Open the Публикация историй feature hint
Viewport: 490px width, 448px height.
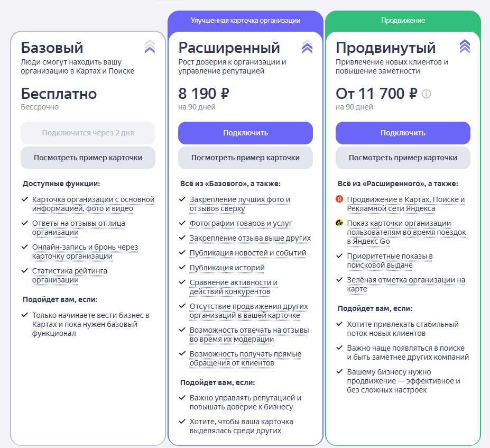click(x=227, y=268)
